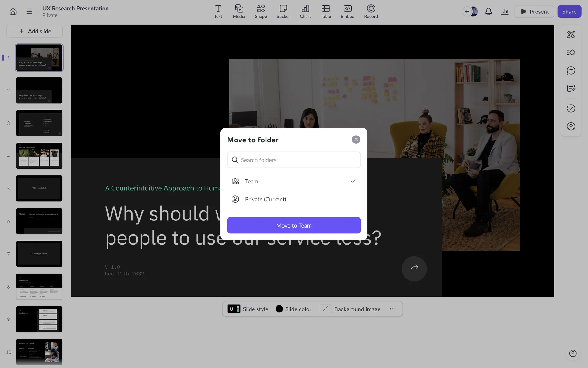
Task: Close the Move to folder dialog
Action: (x=356, y=140)
